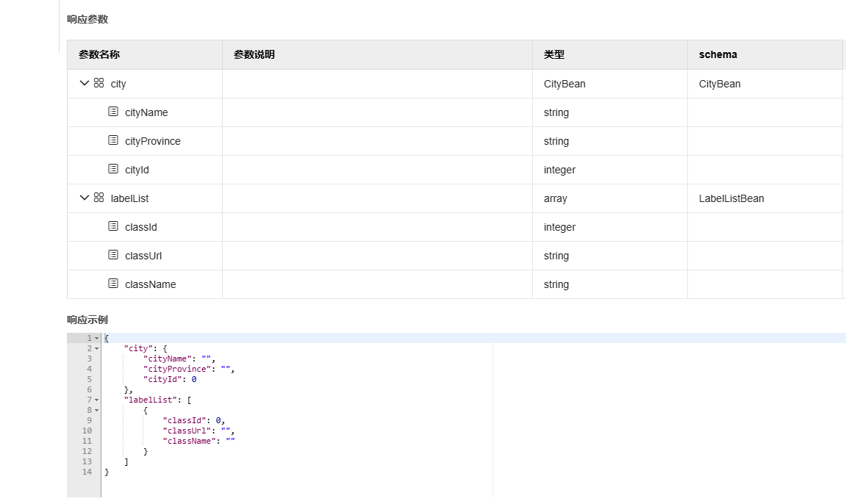The image size is (849, 504).
Task: Click the 参数名称 column header
Action: click(x=99, y=54)
